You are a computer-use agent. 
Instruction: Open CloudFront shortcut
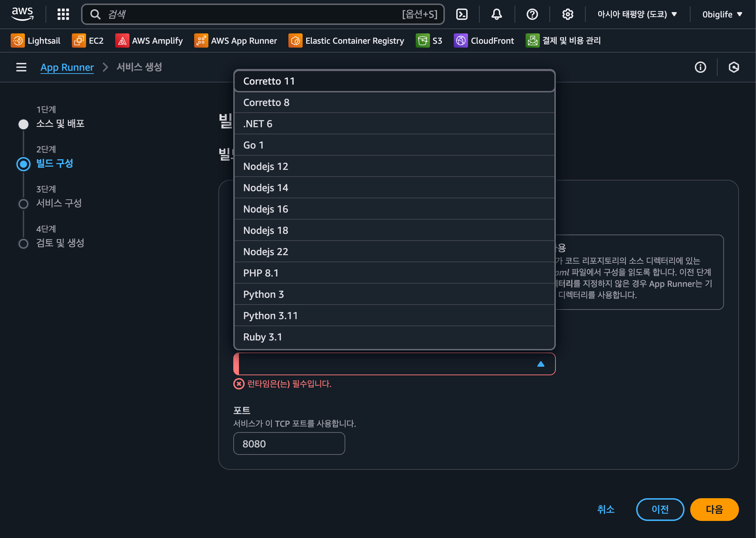484,41
